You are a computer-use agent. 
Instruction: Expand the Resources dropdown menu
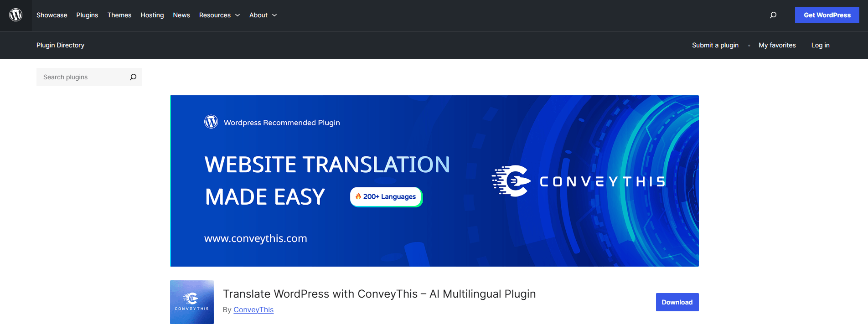tap(219, 15)
